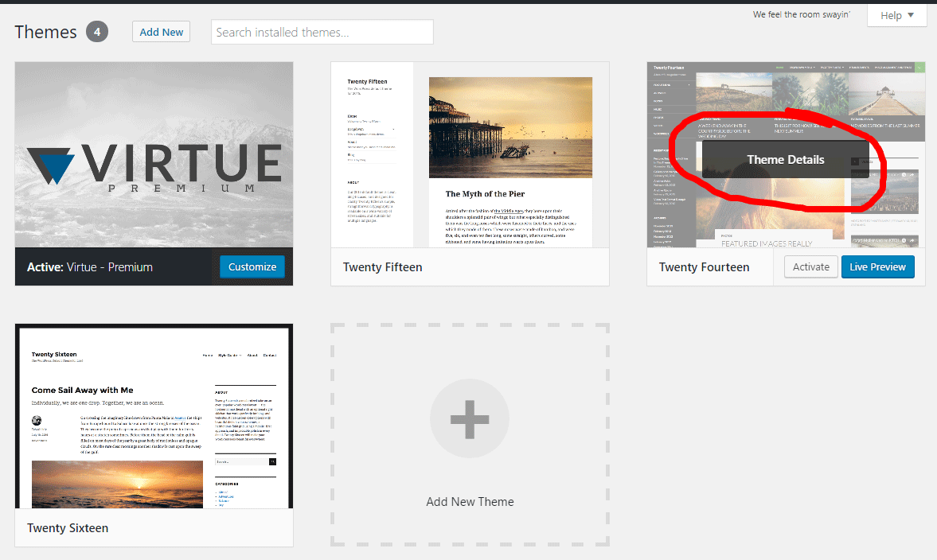Customize the active Virtue Premium theme
Screen dimensions: 937x560
(x=252, y=266)
